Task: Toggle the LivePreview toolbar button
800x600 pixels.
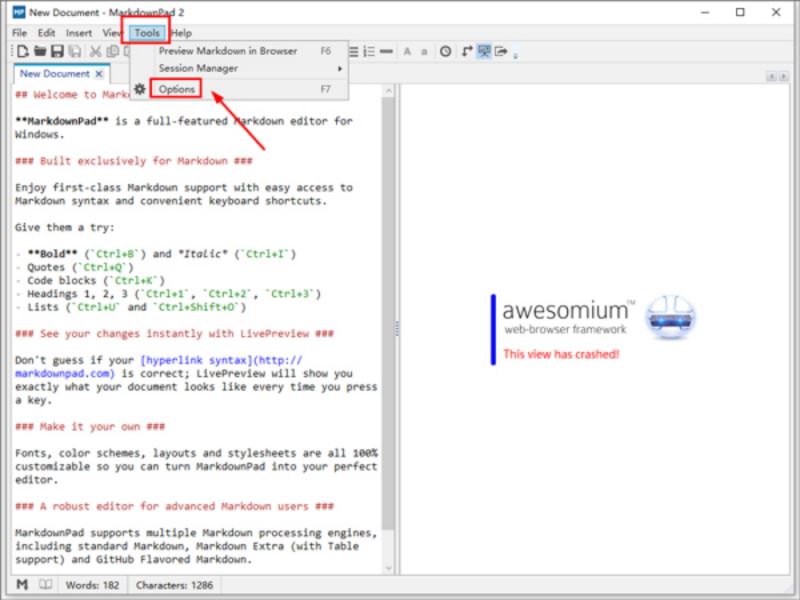Action: 484,51
